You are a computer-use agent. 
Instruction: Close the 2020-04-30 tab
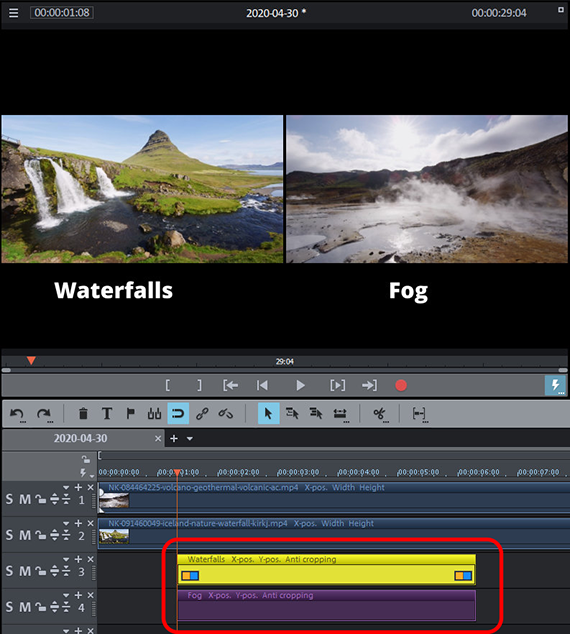[158, 439]
